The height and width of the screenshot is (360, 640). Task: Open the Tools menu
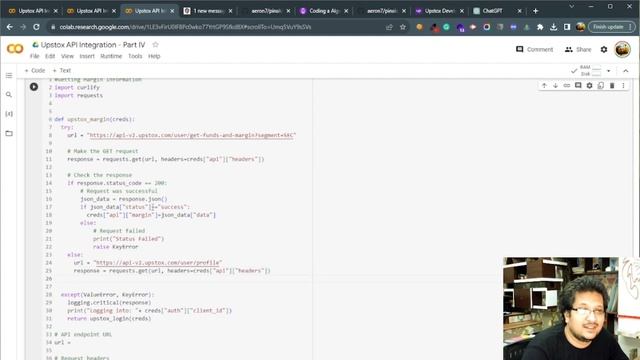(135, 56)
